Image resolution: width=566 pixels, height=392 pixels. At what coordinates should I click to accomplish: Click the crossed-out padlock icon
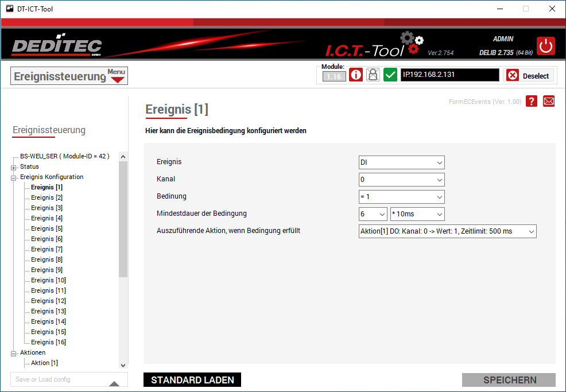click(x=373, y=75)
